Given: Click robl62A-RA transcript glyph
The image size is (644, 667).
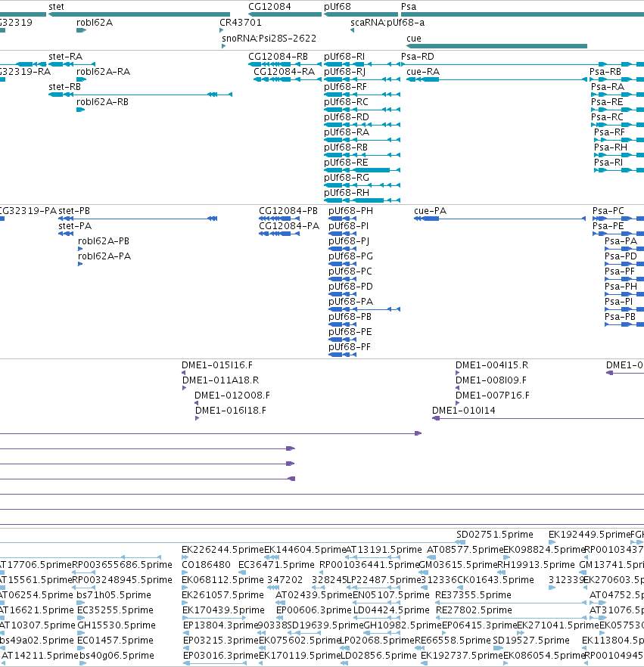Looking at the screenshot, I should click(81, 79).
